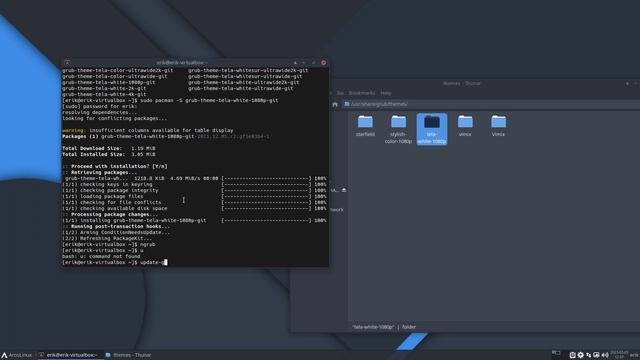This screenshot has width=640, height=360.
Task: Select the tela-white-1080p folder
Action: [432, 129]
